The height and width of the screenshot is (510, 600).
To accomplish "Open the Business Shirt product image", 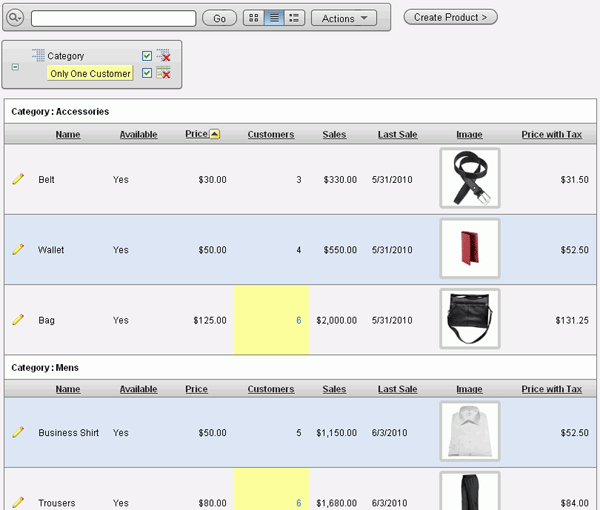I will coord(470,431).
